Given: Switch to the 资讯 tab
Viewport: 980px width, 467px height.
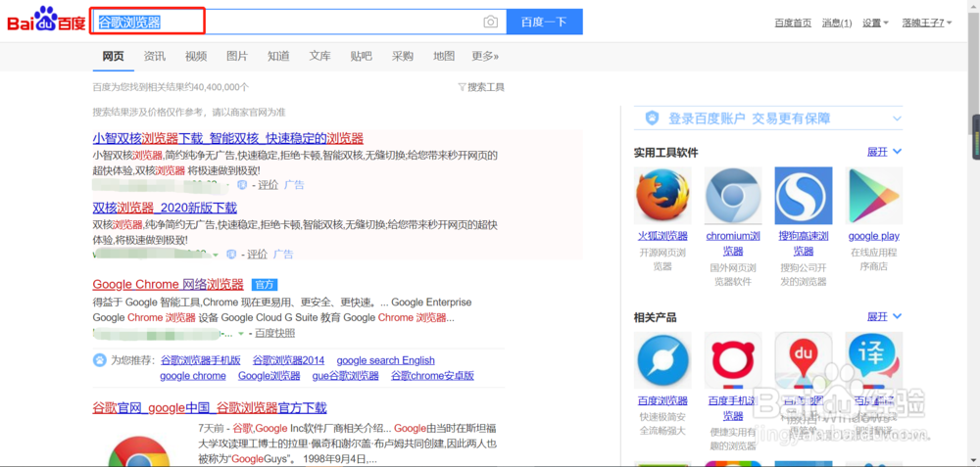Looking at the screenshot, I should (x=155, y=56).
